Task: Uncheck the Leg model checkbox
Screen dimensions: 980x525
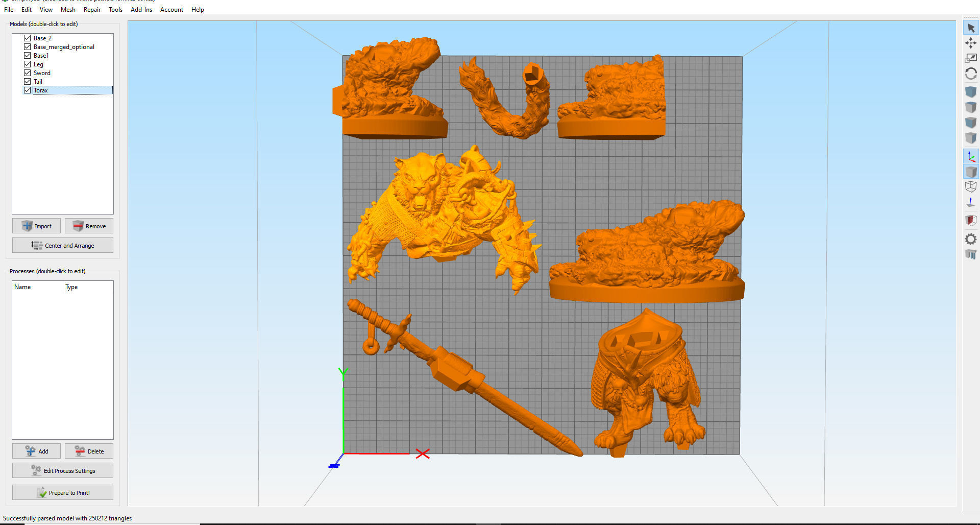Action: point(28,64)
